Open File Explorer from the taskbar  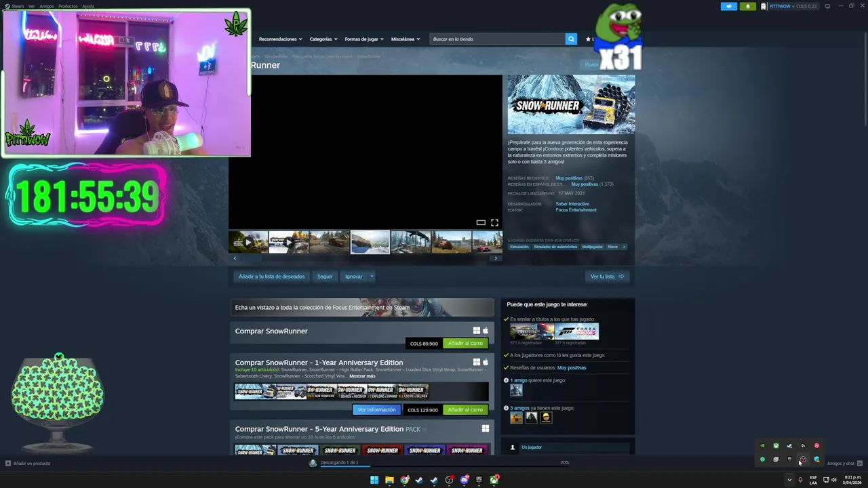pos(389,480)
